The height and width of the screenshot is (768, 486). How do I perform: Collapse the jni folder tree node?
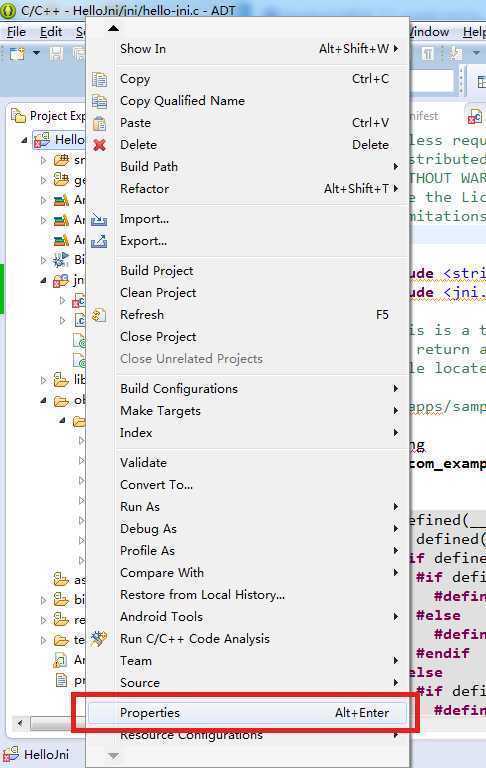(x=44, y=281)
